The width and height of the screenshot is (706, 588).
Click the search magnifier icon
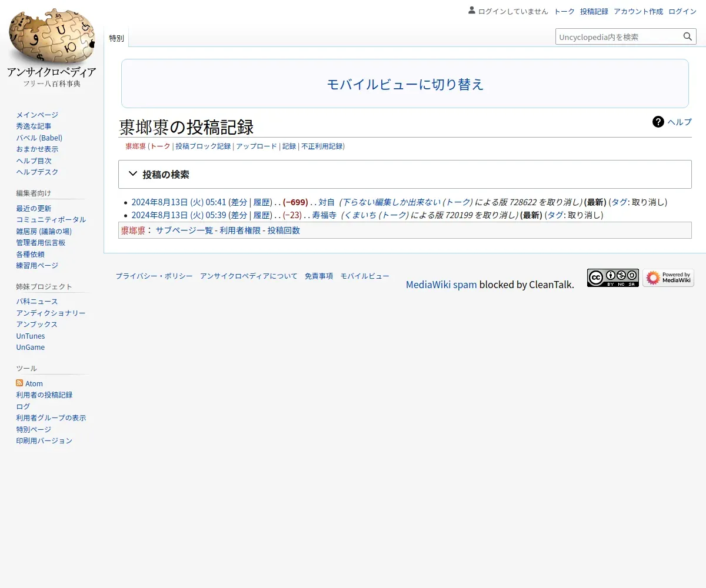(688, 36)
